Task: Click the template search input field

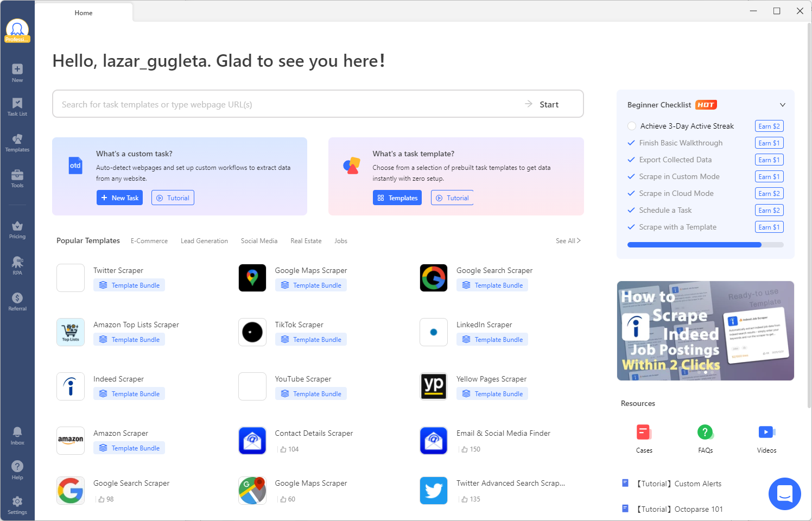Action: 288,104
